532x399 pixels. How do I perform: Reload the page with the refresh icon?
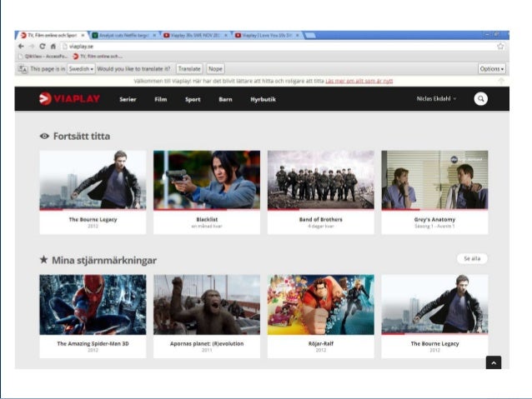(43, 46)
